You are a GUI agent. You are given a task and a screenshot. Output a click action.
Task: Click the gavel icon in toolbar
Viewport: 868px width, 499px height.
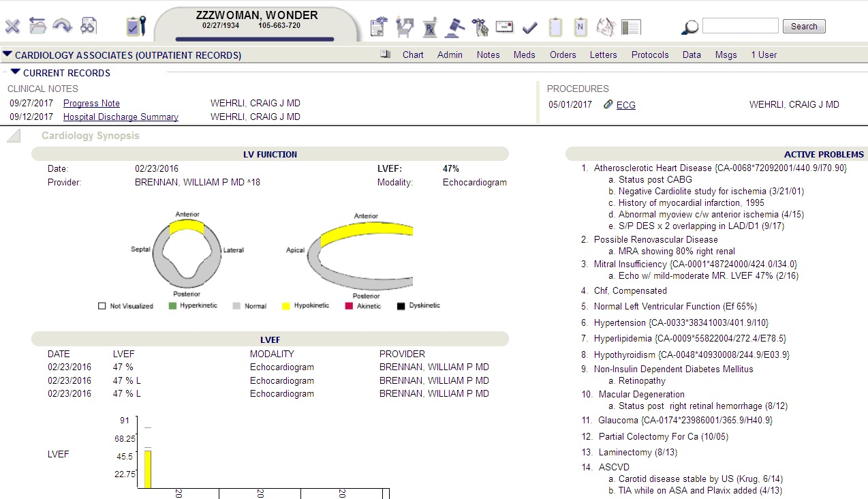(x=455, y=27)
